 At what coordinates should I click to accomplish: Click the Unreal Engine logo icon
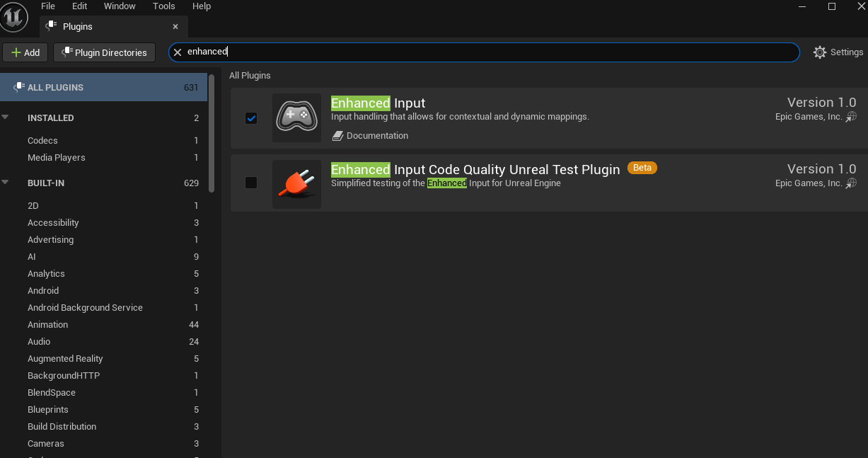(14, 16)
